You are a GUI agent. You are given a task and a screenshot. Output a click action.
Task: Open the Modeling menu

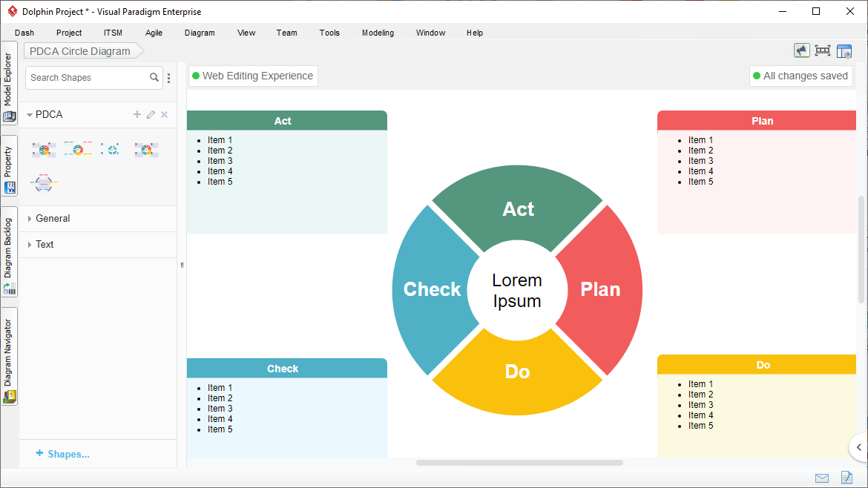378,33
